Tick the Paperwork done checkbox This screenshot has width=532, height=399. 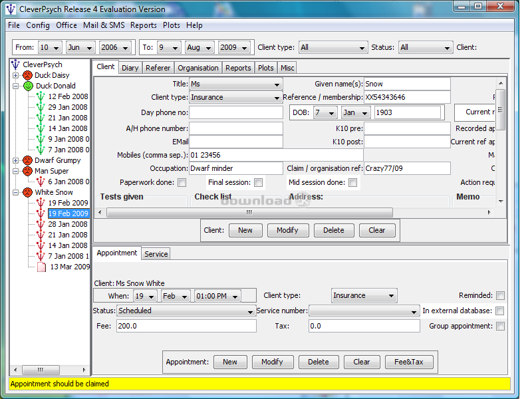pyautogui.click(x=182, y=182)
